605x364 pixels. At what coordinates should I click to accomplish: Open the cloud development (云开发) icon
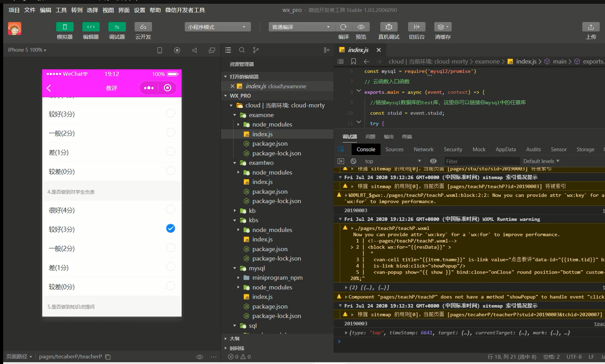[x=143, y=27]
